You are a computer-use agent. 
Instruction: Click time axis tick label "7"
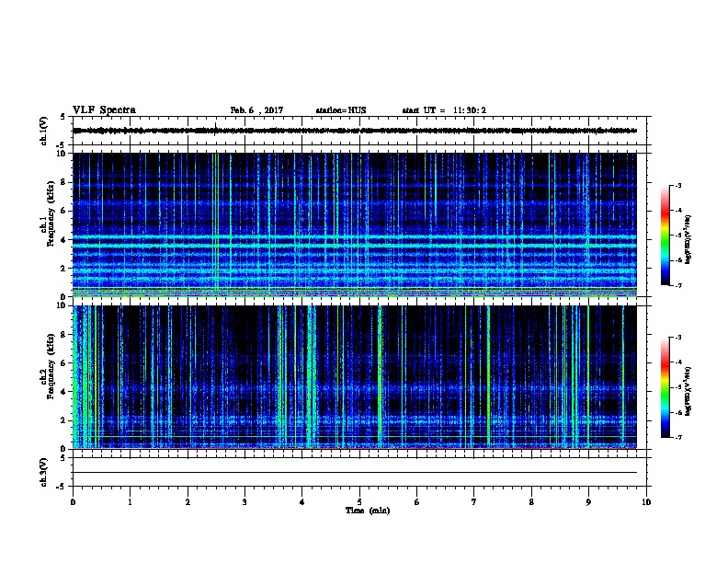474,501
